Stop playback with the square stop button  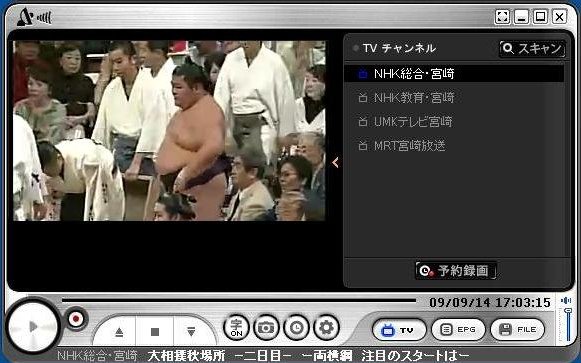click(x=155, y=332)
